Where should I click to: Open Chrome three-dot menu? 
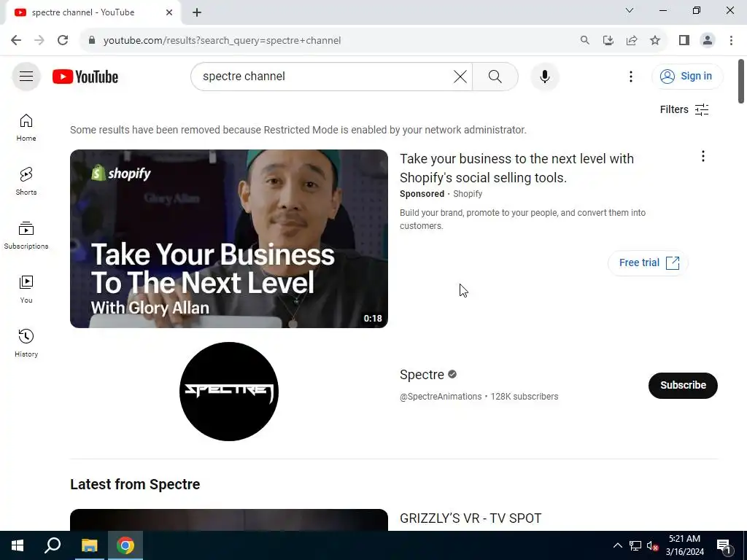(x=731, y=41)
